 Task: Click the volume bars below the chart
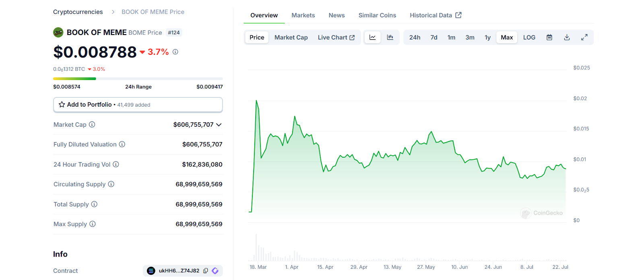click(x=407, y=247)
